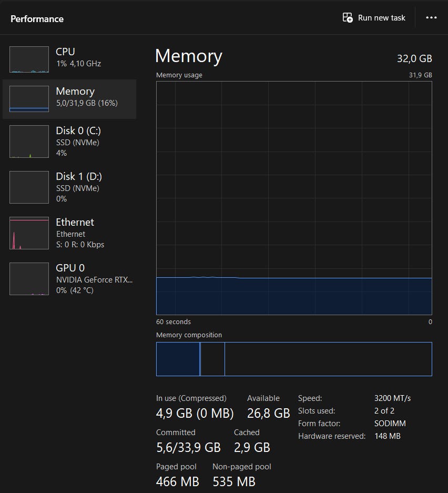This screenshot has width=448, height=493.
Task: Click the In use (Compressed) value
Action: [195, 414]
